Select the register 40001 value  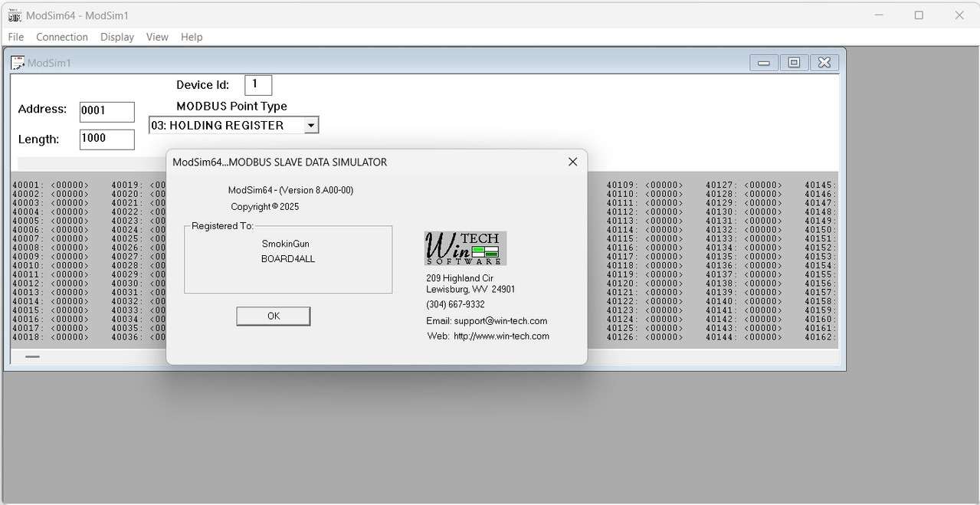coord(69,185)
